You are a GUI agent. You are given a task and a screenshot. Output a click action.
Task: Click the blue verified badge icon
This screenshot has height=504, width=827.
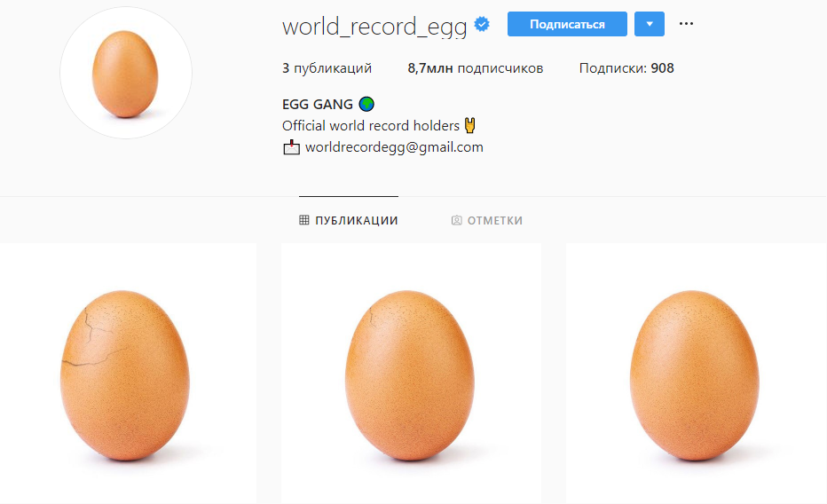482,24
